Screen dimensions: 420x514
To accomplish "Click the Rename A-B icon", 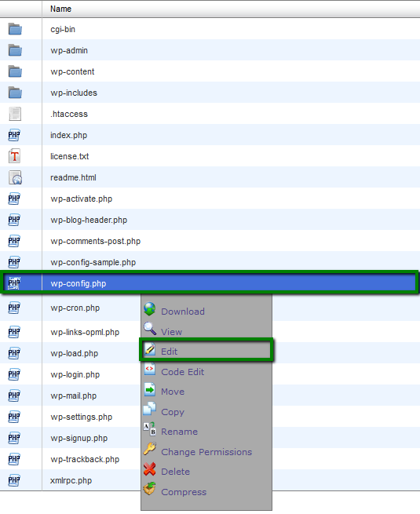I will [149, 429].
